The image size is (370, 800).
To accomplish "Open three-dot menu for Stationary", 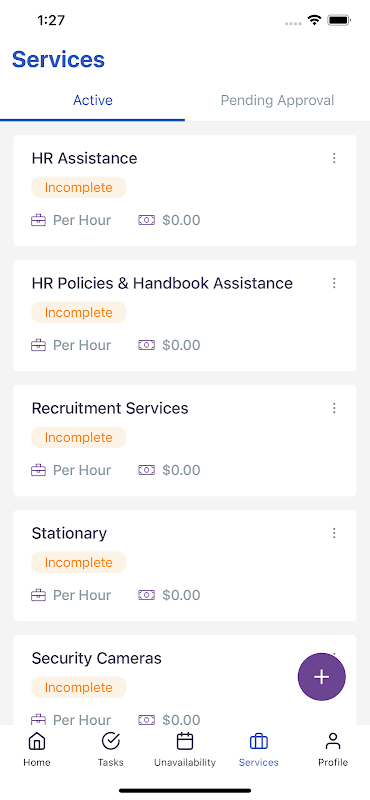I will coord(334,533).
